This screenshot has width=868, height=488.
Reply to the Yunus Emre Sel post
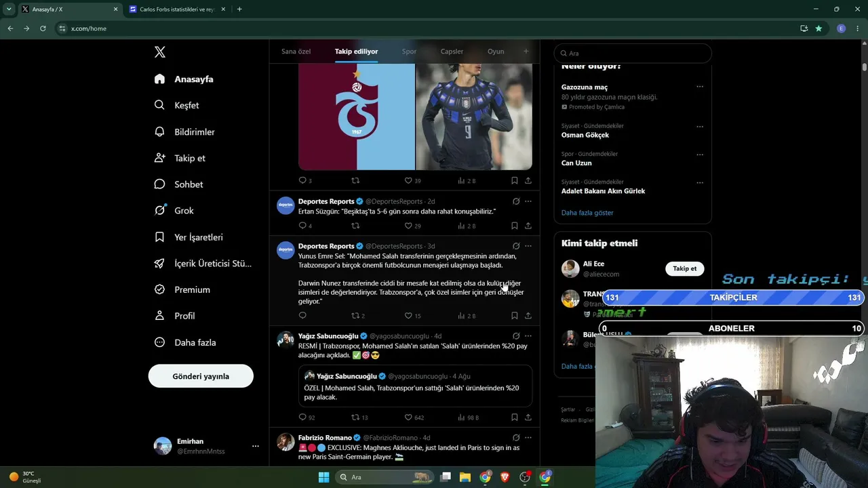click(302, 315)
